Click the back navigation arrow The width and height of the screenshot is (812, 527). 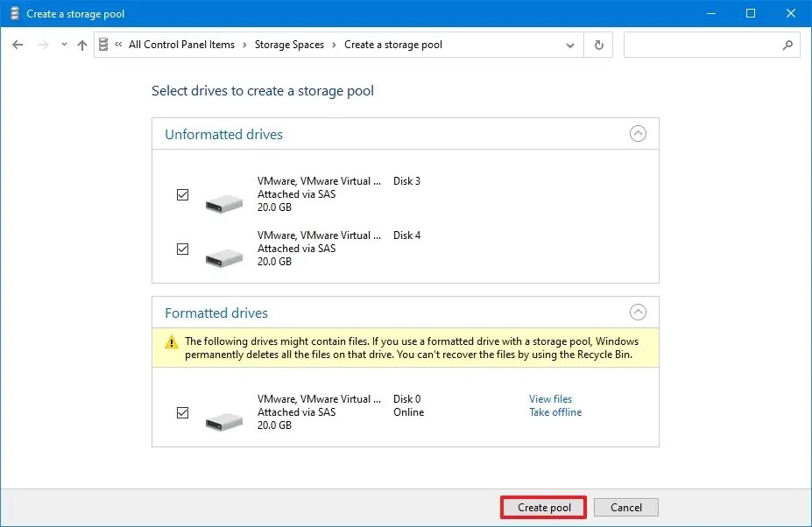click(18, 45)
